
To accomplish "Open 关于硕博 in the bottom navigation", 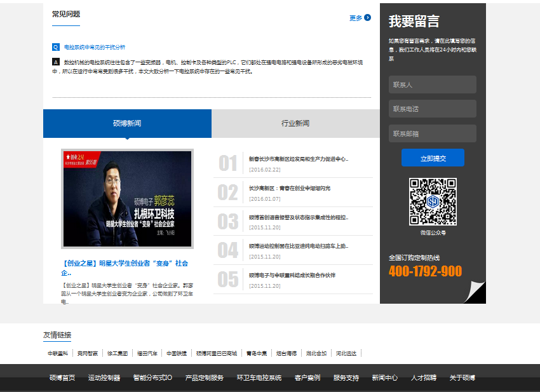I will coord(462,377).
